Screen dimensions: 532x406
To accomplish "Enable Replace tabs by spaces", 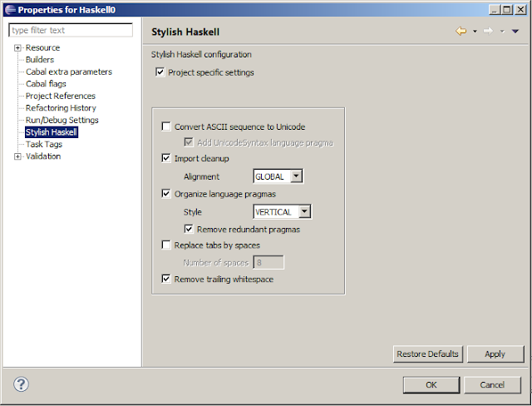I will click(166, 245).
